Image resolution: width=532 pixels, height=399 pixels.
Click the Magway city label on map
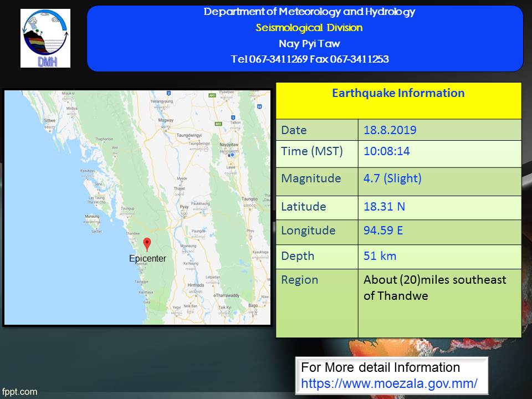coord(166,120)
